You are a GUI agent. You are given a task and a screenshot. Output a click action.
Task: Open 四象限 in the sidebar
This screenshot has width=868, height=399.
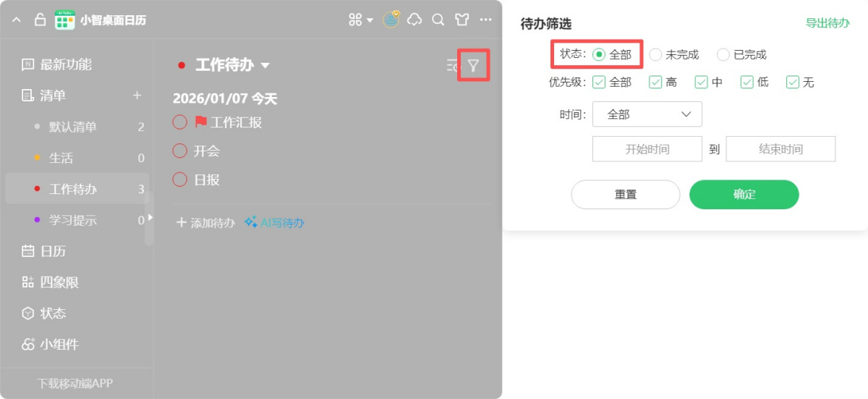click(x=59, y=282)
